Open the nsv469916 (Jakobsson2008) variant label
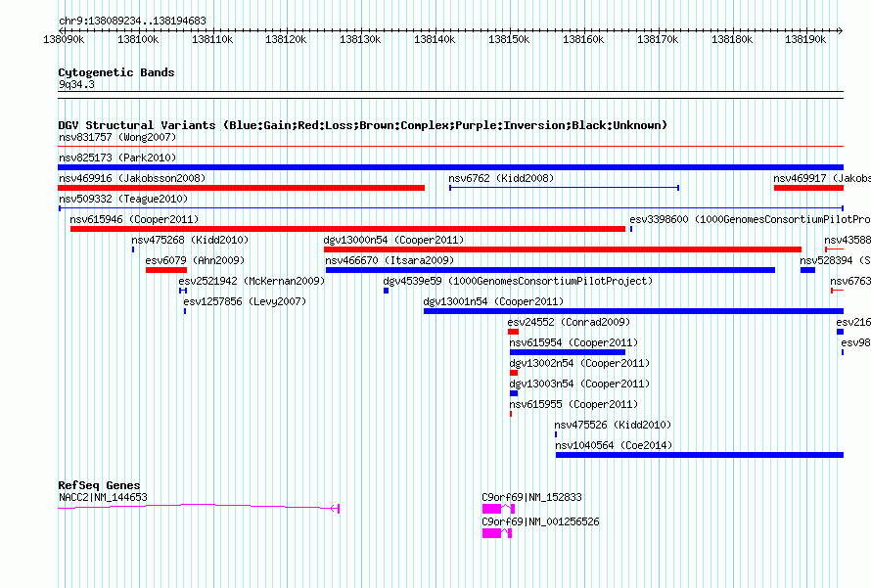 (x=132, y=178)
